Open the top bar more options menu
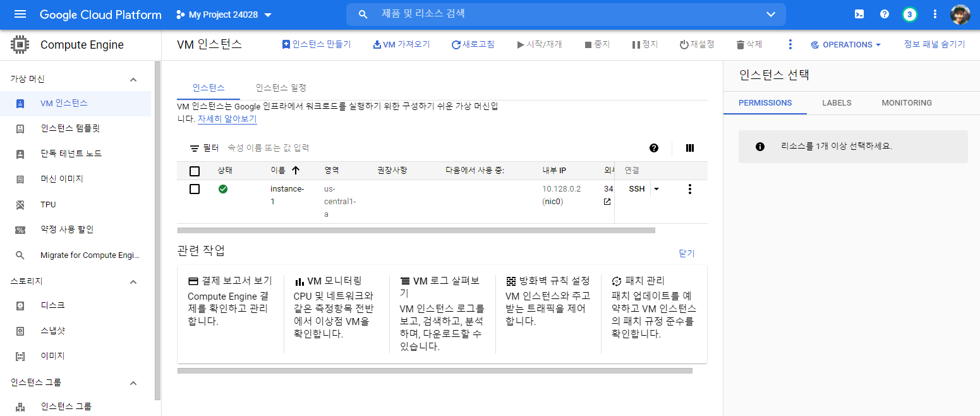This screenshot has width=980, height=416. coord(935,14)
